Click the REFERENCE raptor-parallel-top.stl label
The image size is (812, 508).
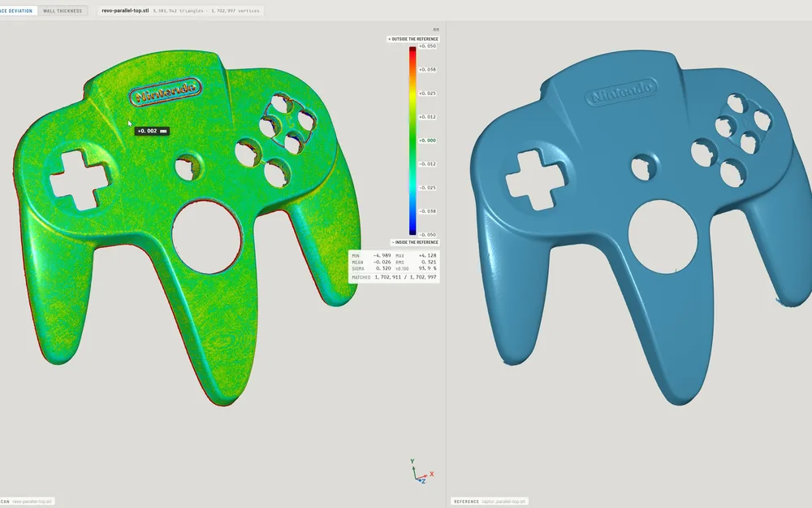click(x=490, y=501)
